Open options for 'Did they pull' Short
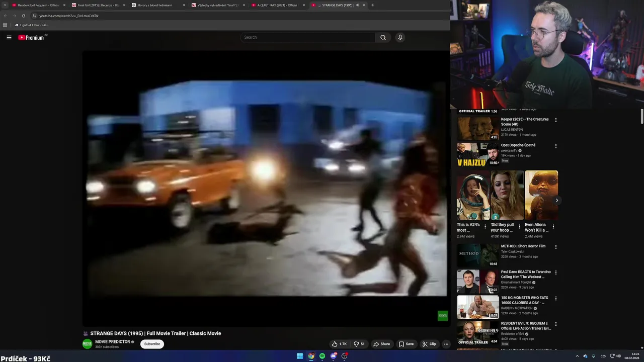This screenshot has width=644, height=362. [x=519, y=227]
